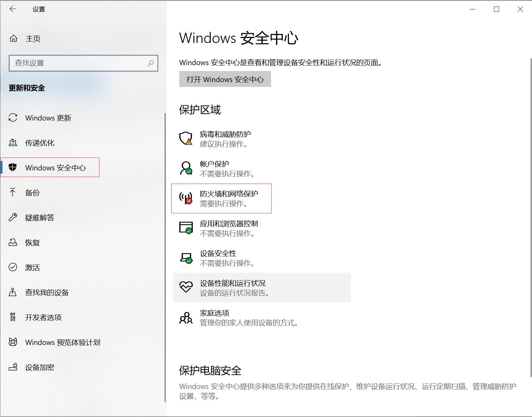The width and height of the screenshot is (532, 417).
Task: Select 开发者选项 in the sidebar
Action: coord(43,317)
